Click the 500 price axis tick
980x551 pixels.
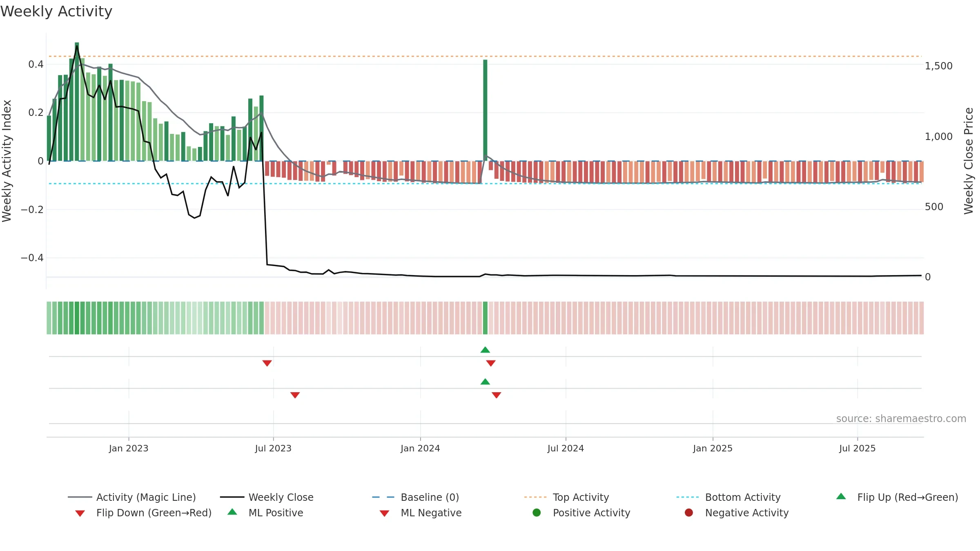tap(934, 207)
